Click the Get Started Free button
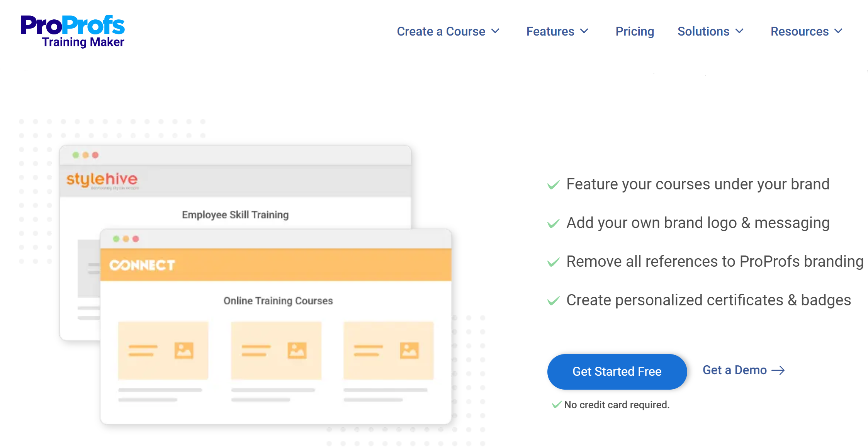This screenshot has width=868, height=448. point(617,371)
